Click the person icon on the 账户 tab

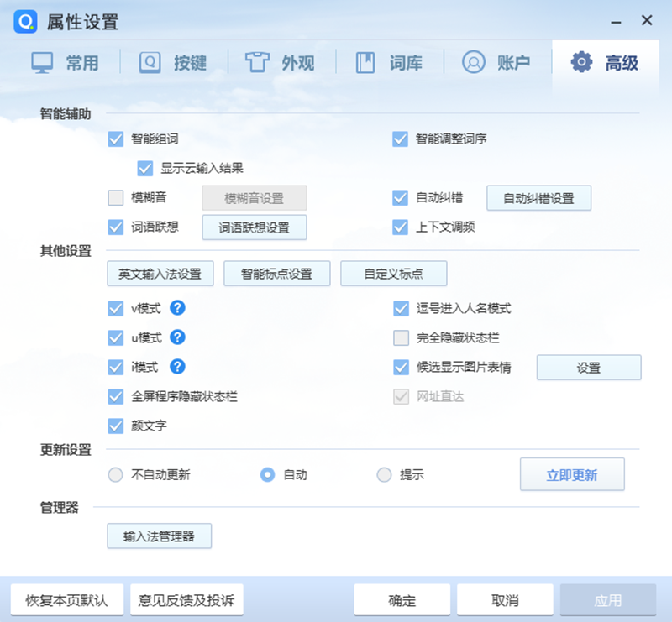pyautogui.click(x=472, y=61)
